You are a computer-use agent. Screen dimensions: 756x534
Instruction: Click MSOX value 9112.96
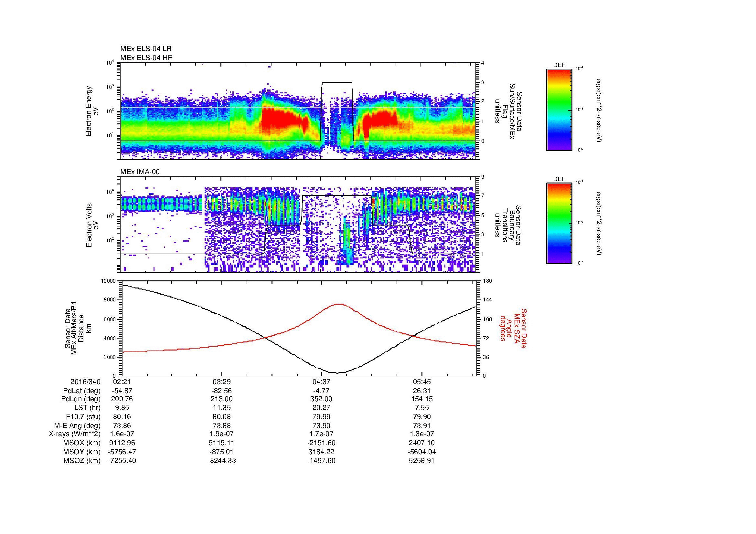coord(122,443)
